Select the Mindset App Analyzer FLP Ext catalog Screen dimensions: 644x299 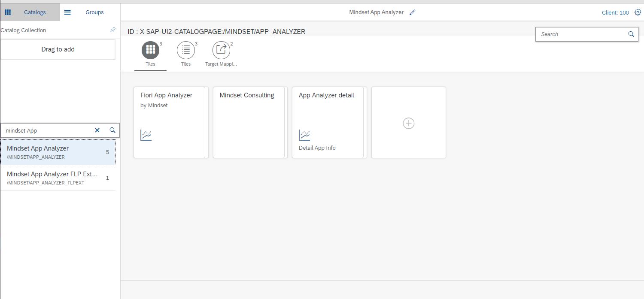[x=52, y=178]
